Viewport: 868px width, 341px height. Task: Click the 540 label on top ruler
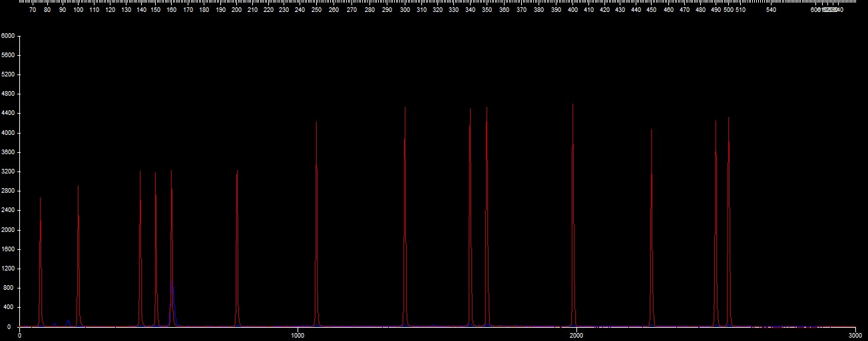coord(771,10)
